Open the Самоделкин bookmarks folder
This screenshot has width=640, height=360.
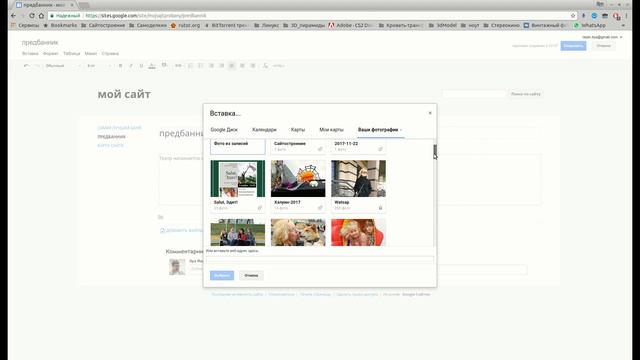point(148,25)
